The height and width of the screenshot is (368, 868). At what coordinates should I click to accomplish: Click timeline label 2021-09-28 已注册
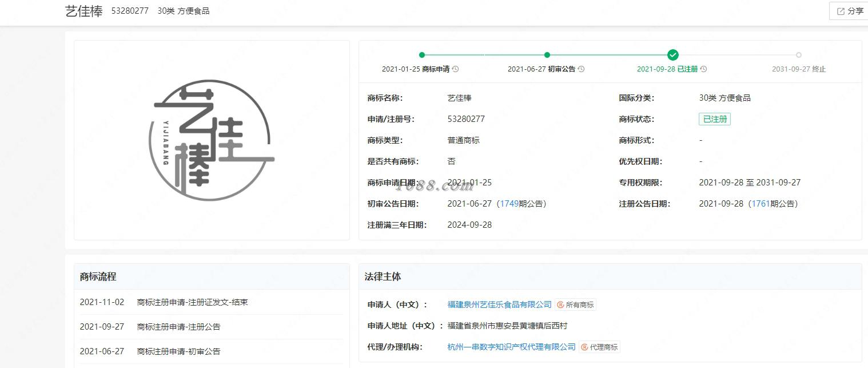(667, 69)
